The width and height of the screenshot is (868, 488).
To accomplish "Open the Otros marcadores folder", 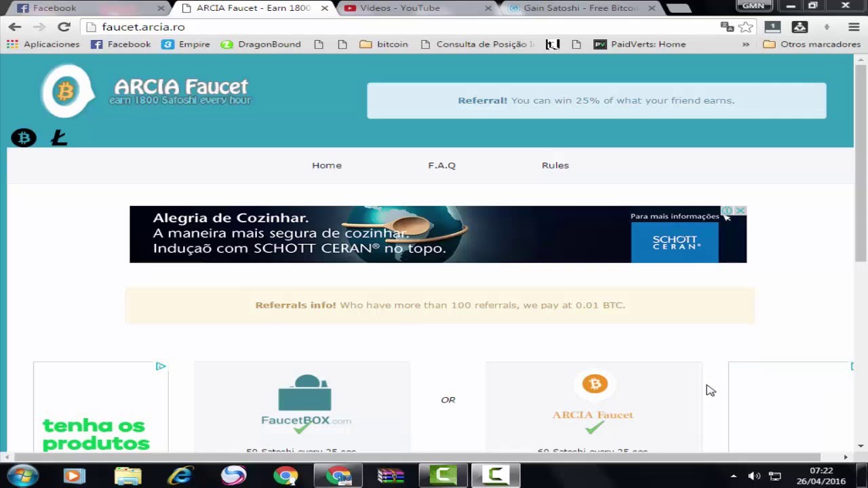I will point(812,44).
